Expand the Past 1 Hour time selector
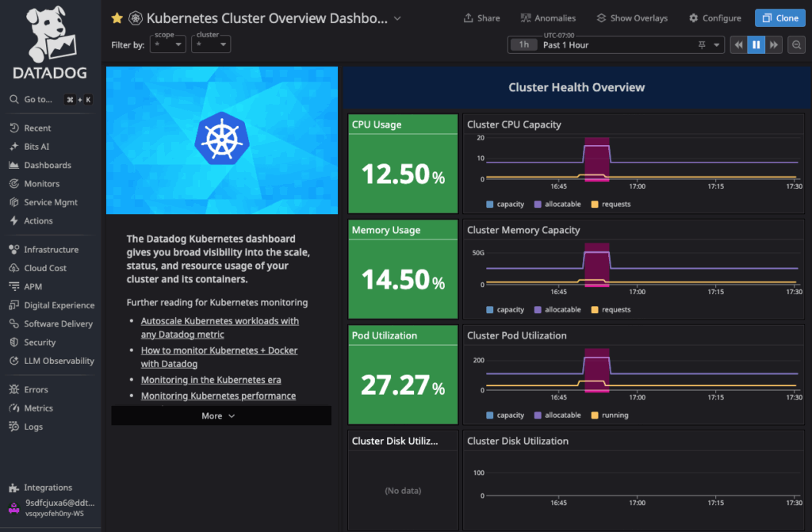Screen dimensions: 812x532 (616, 45)
